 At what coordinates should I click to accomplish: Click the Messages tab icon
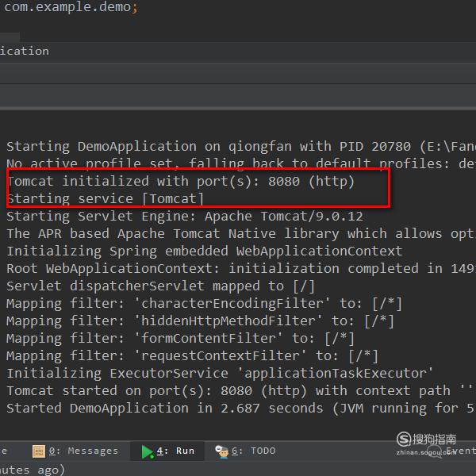pos(39,451)
